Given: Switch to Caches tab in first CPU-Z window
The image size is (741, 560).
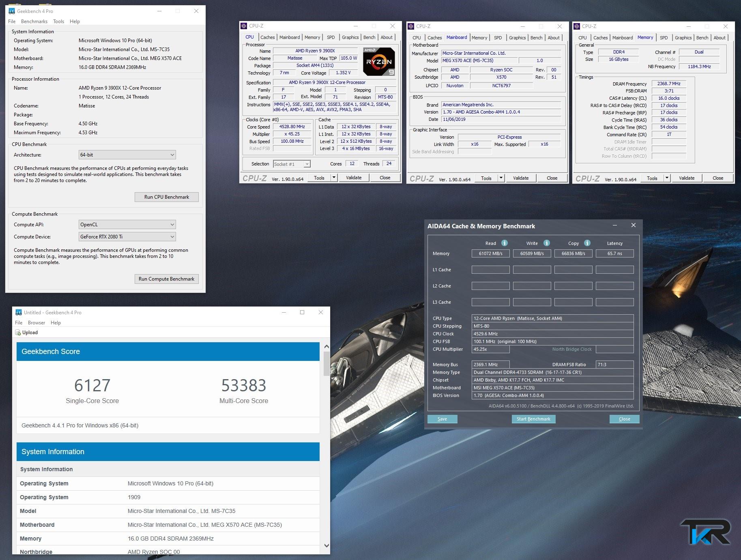Looking at the screenshot, I should point(267,37).
